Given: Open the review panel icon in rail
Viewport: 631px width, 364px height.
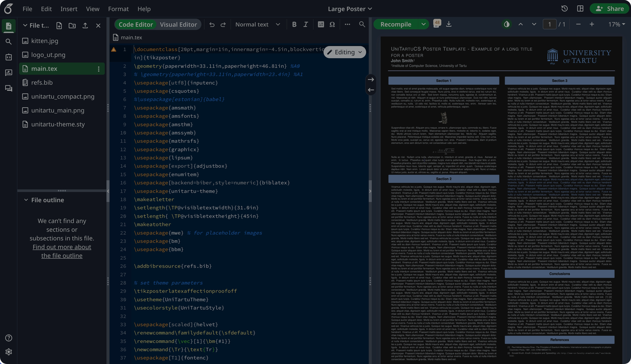Looking at the screenshot, I should (8, 73).
